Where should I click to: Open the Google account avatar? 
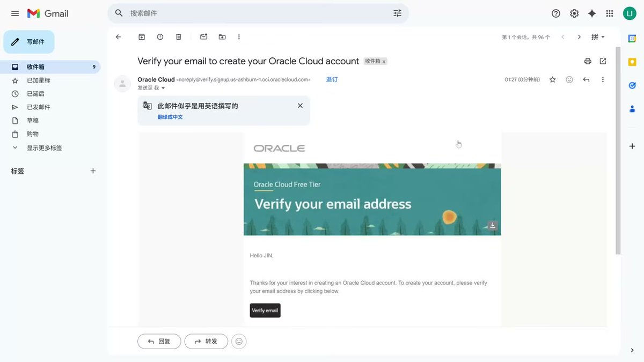click(x=630, y=13)
